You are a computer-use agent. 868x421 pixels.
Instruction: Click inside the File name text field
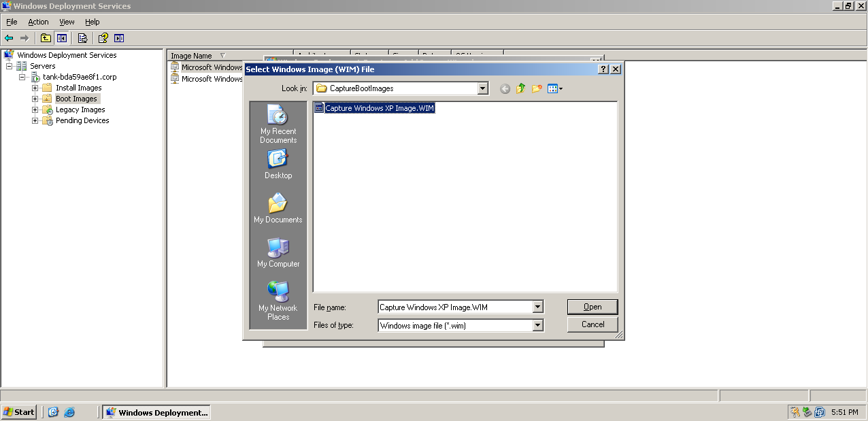[x=455, y=307]
